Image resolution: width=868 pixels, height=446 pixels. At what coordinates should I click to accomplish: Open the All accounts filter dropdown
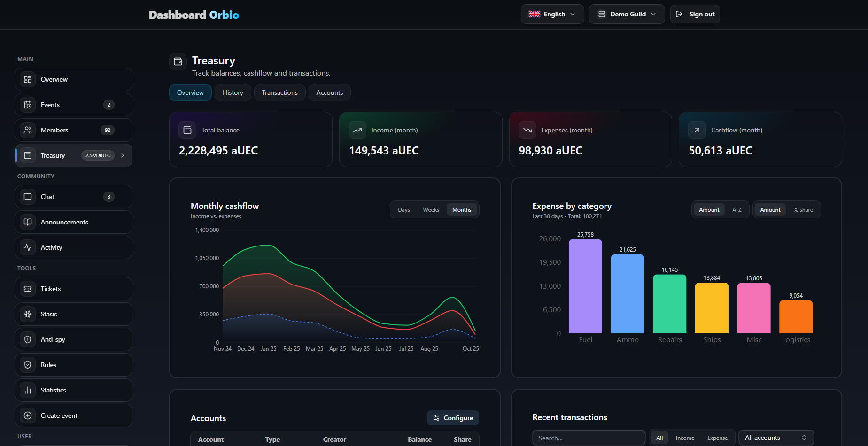775,438
